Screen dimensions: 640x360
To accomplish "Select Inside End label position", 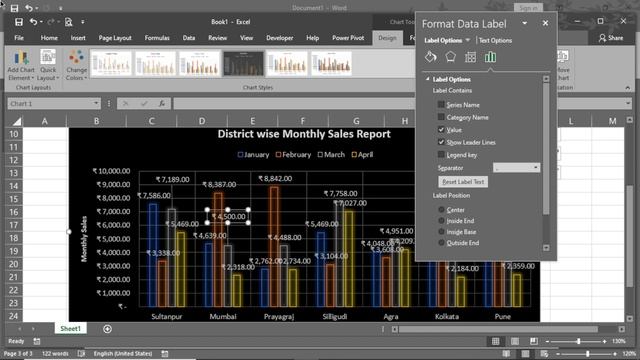I will pyautogui.click(x=441, y=220).
